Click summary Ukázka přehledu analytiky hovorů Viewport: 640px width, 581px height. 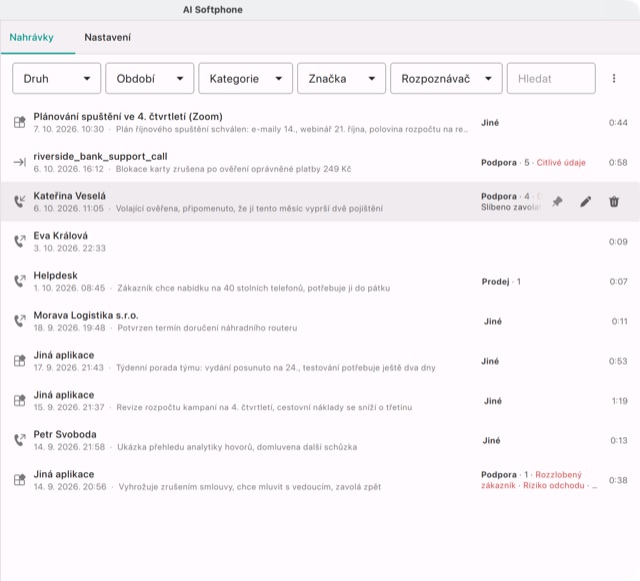coord(237,447)
